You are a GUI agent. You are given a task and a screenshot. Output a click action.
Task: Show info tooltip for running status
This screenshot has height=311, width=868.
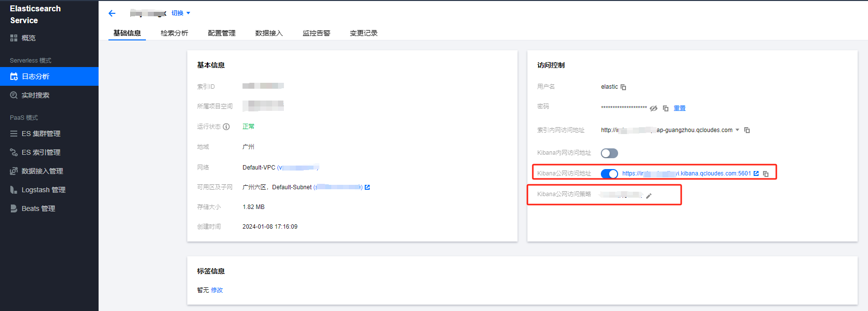click(226, 127)
